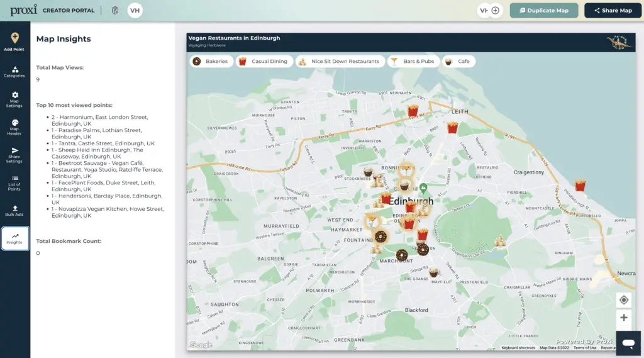Image resolution: width=644 pixels, height=358 pixels.
Task: Open List of Points panel
Action: (x=14, y=183)
